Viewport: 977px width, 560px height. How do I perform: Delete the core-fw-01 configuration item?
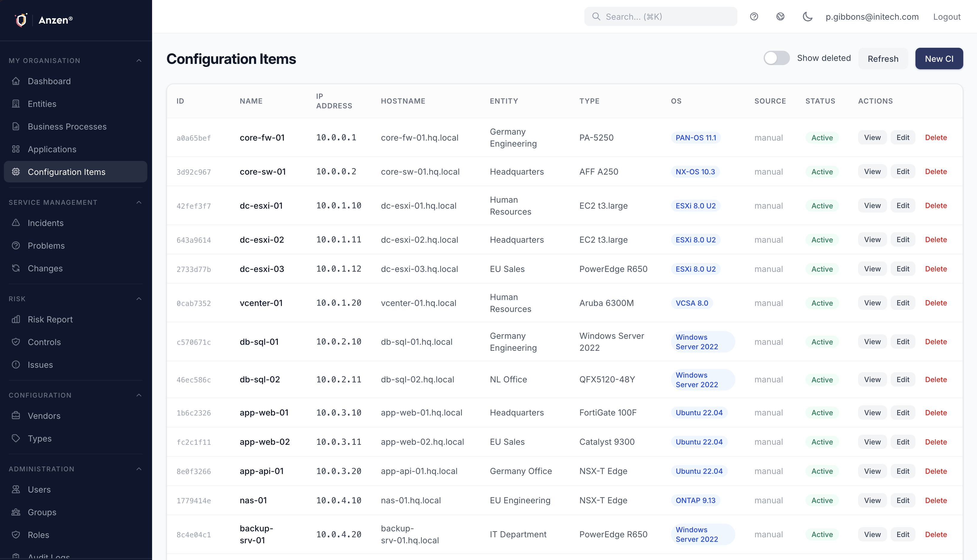pos(936,137)
